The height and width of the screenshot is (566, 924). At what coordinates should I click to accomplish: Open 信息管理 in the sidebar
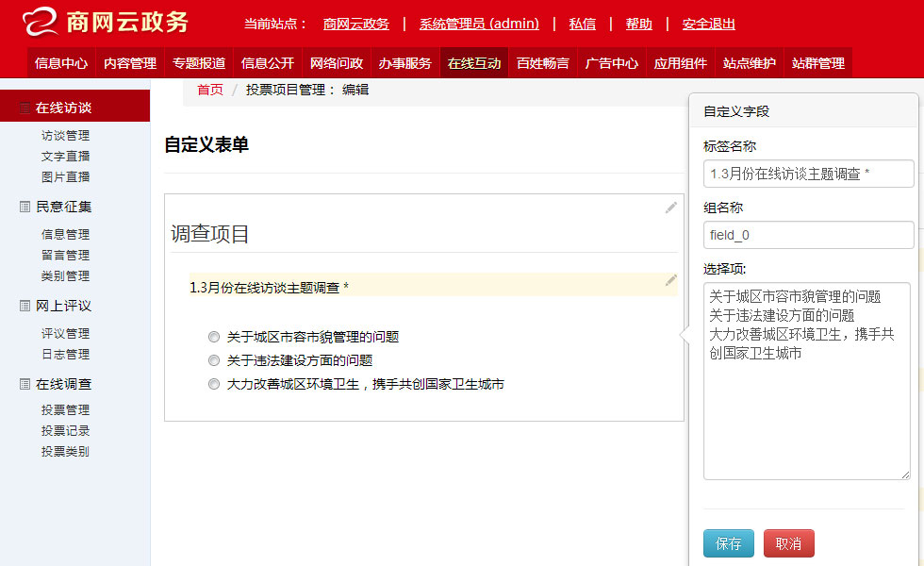65,235
